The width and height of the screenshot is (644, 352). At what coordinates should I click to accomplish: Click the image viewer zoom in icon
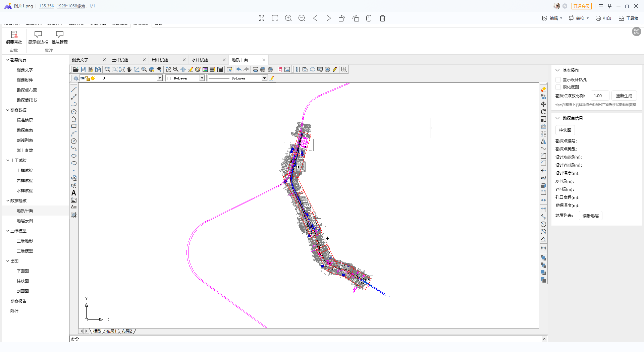[x=288, y=18]
